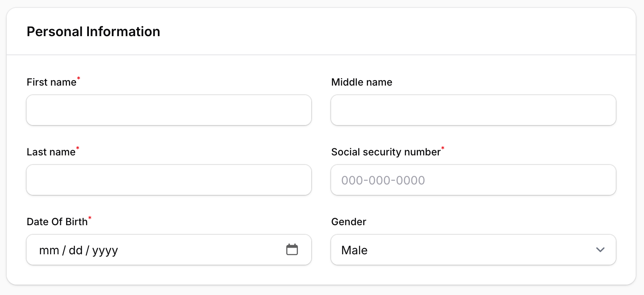Click into the Middle name field
Image resolution: width=644 pixels, height=295 pixels.
pyautogui.click(x=473, y=110)
